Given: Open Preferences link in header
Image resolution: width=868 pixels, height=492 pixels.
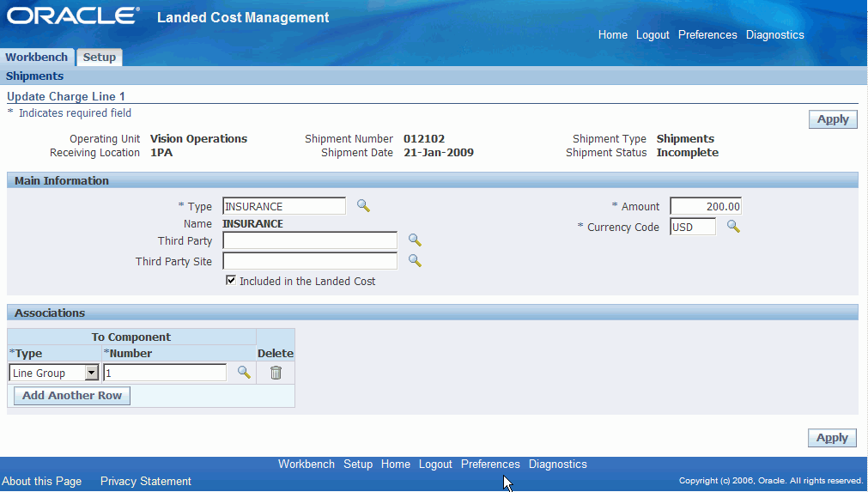Looking at the screenshot, I should pos(707,34).
